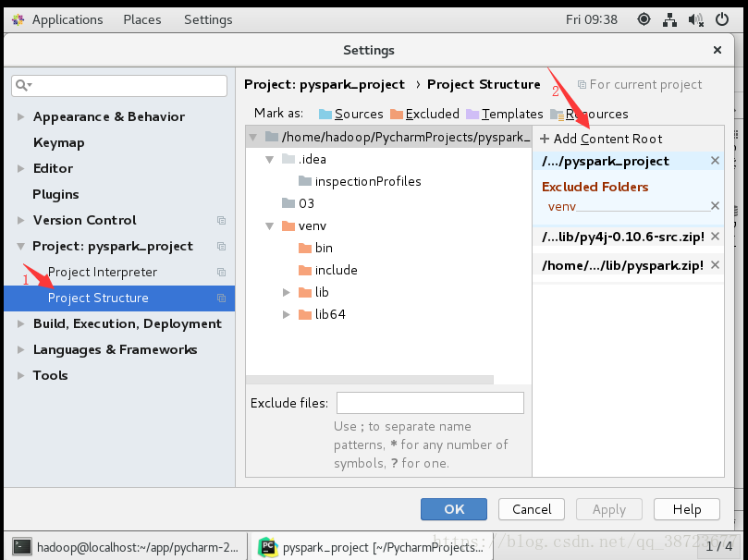
Task: Mark as Templates folder icon
Action: tap(472, 114)
